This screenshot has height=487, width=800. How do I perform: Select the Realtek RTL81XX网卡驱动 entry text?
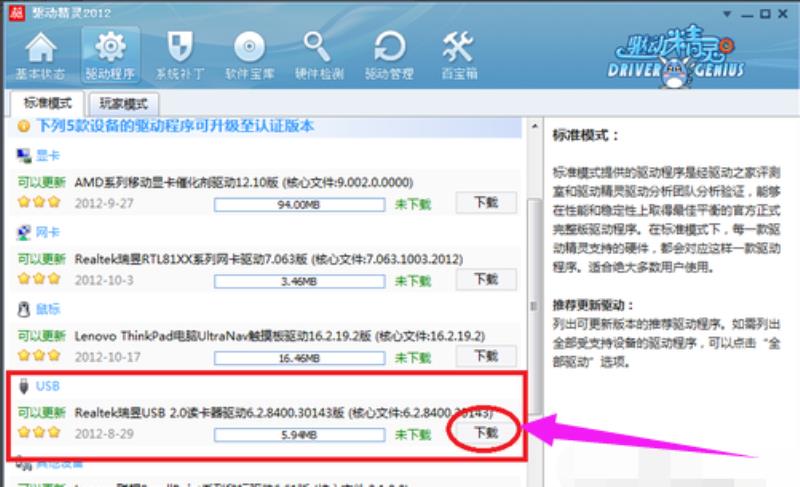(269, 260)
